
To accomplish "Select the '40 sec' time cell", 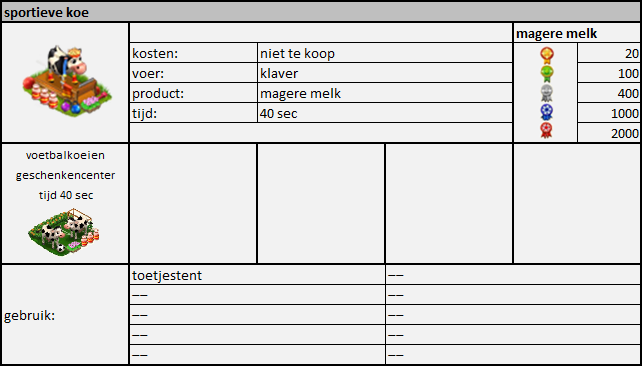I will 385,113.
